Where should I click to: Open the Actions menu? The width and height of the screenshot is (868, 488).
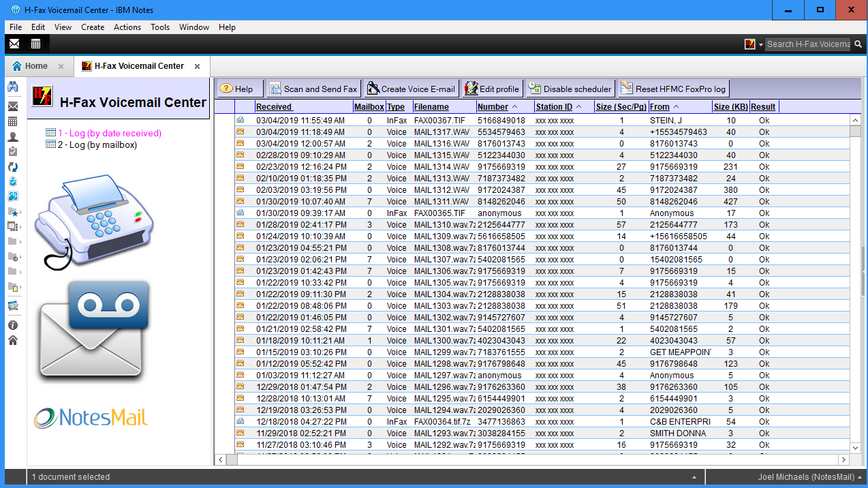(127, 27)
